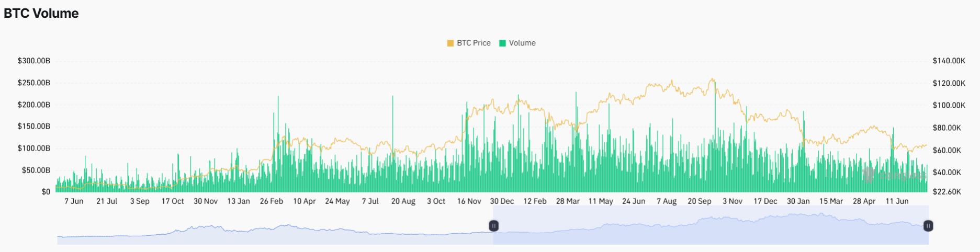Screen dimensions: 980x252
Task: Click the 3 Oct date label
Action: tap(436, 201)
